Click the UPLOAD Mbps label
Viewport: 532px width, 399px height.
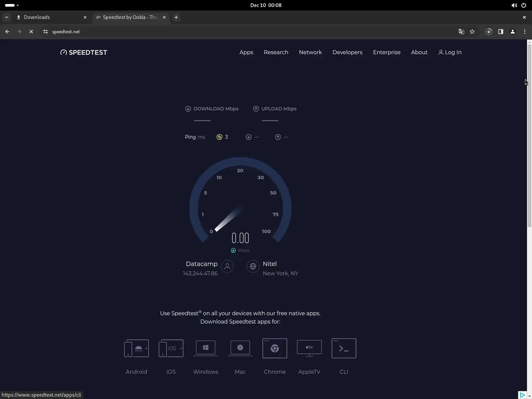279,109
